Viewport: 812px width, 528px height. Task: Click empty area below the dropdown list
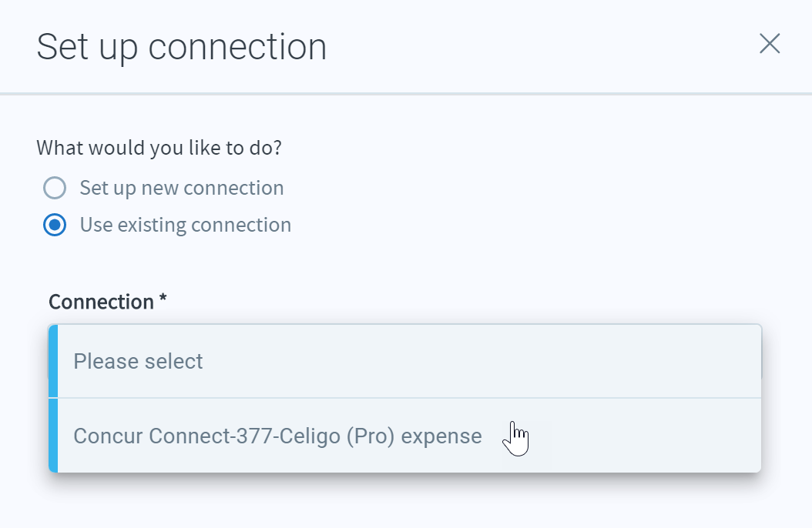click(405, 502)
